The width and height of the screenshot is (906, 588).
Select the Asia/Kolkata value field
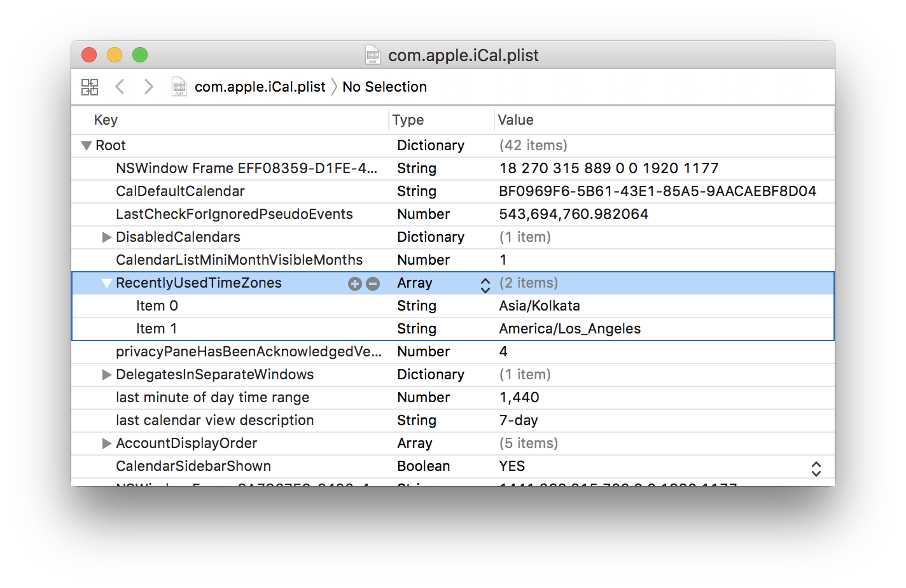(540, 306)
